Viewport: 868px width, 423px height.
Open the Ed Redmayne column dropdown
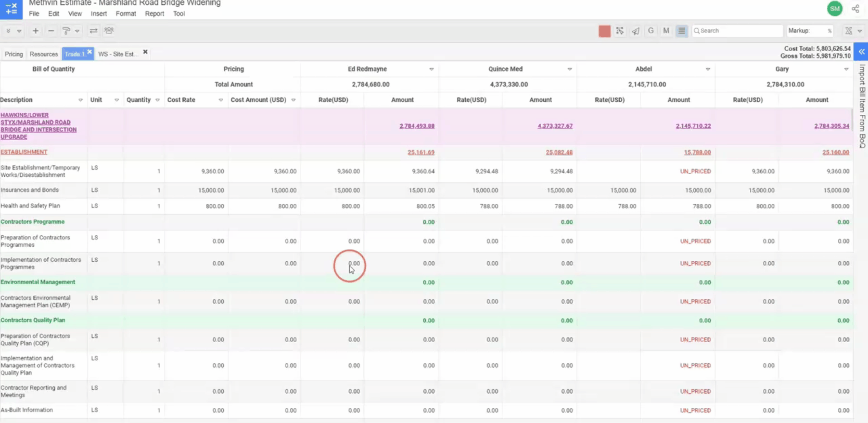tap(431, 69)
